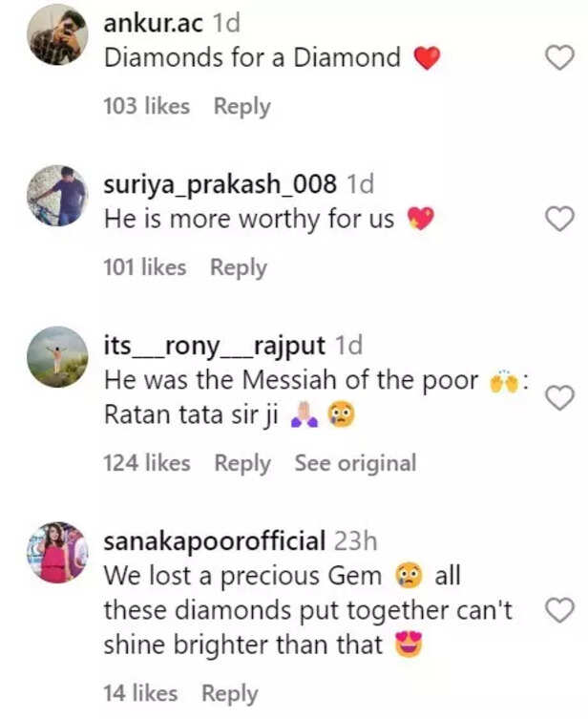View who gave 103 likes
The height and width of the screenshot is (719, 588).
(x=147, y=107)
